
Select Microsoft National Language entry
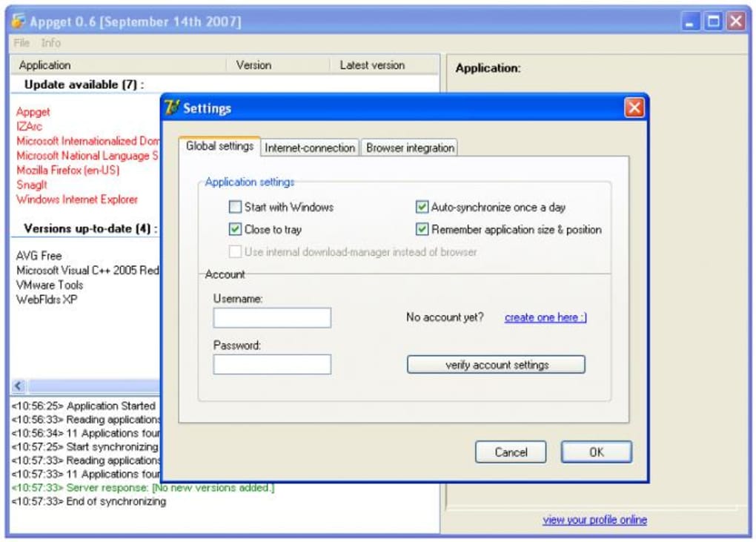pos(87,155)
